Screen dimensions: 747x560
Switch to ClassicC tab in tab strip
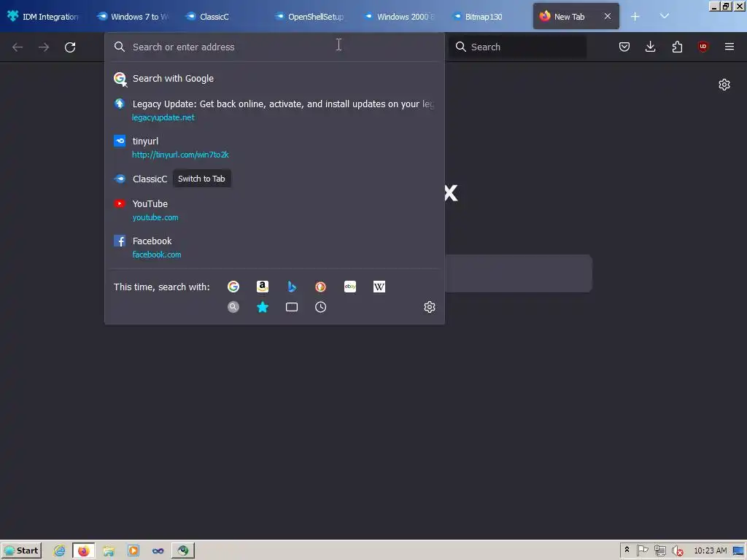pyautogui.click(x=222, y=17)
